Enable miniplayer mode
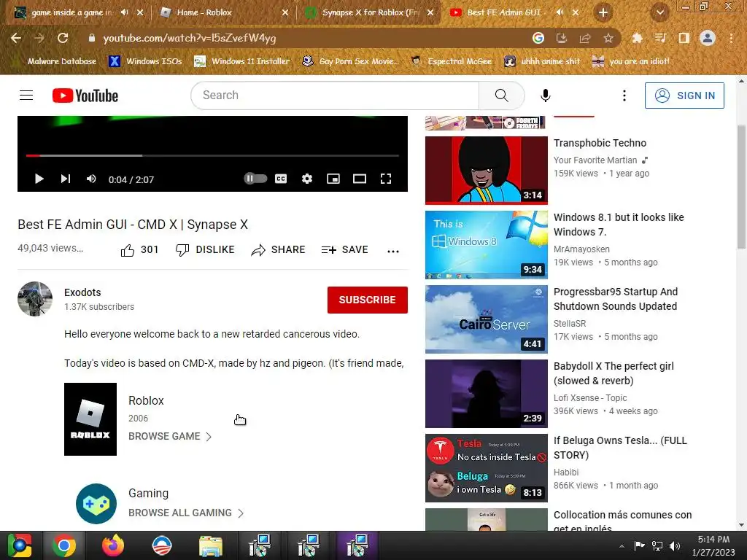 (333, 179)
